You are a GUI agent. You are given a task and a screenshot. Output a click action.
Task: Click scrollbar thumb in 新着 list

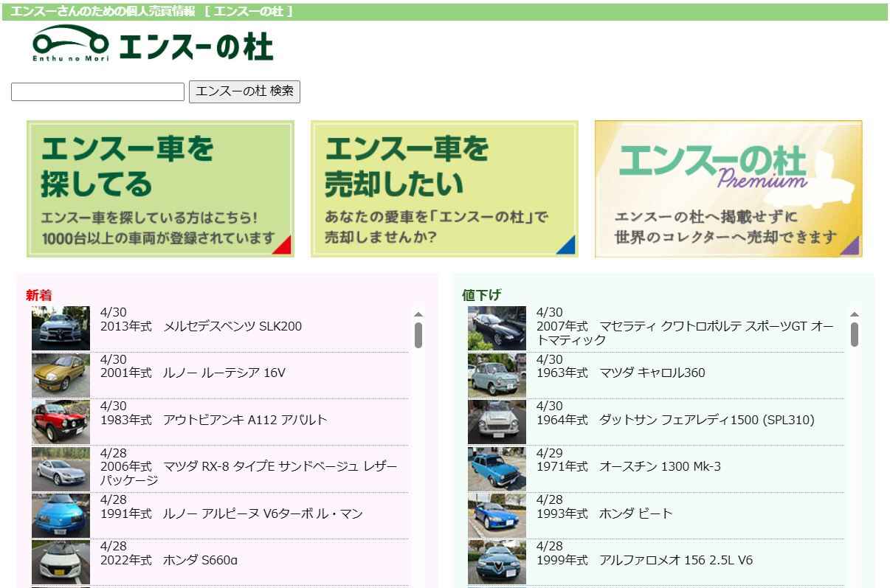click(x=418, y=335)
